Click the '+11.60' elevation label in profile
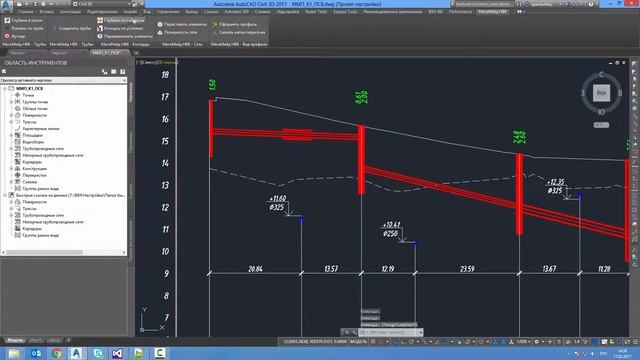640x360 pixels. (x=277, y=198)
